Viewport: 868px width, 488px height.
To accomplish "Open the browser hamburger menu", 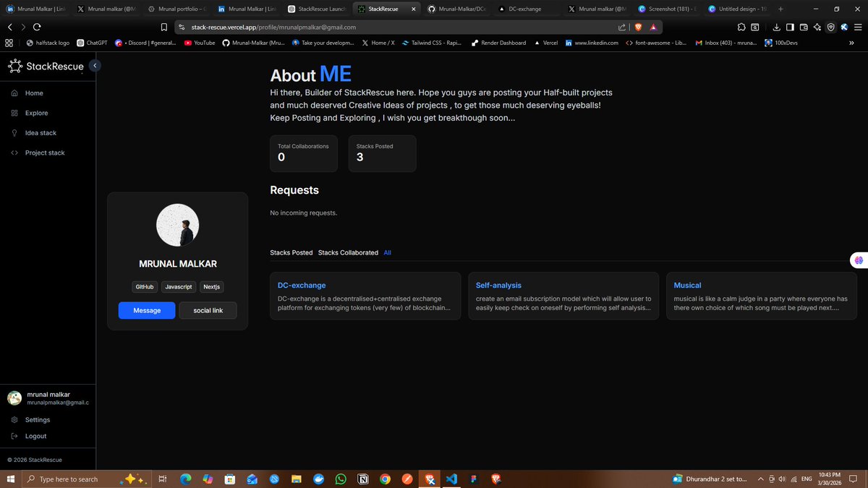I will coord(857,27).
